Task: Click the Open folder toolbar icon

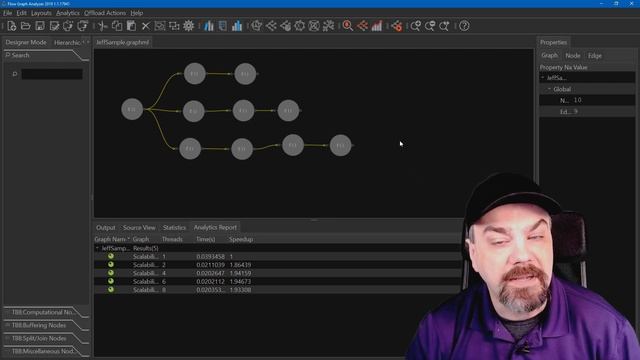Action: point(26,26)
